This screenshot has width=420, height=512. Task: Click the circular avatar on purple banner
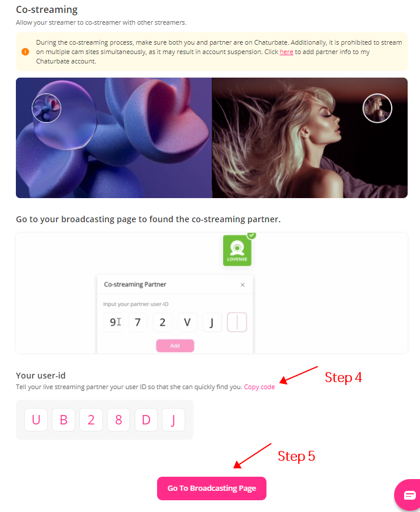[x=46, y=108]
